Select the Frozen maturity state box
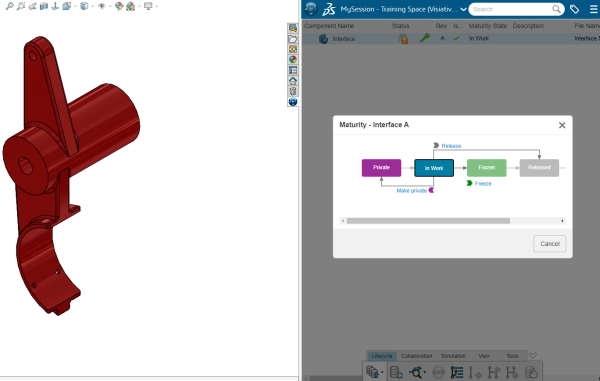The height and width of the screenshot is (381, 600). coord(487,168)
